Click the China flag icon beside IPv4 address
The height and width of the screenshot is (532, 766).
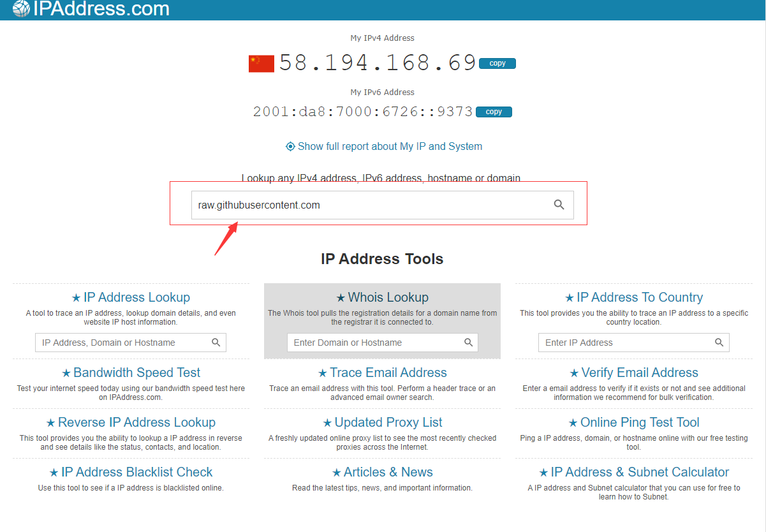point(261,63)
